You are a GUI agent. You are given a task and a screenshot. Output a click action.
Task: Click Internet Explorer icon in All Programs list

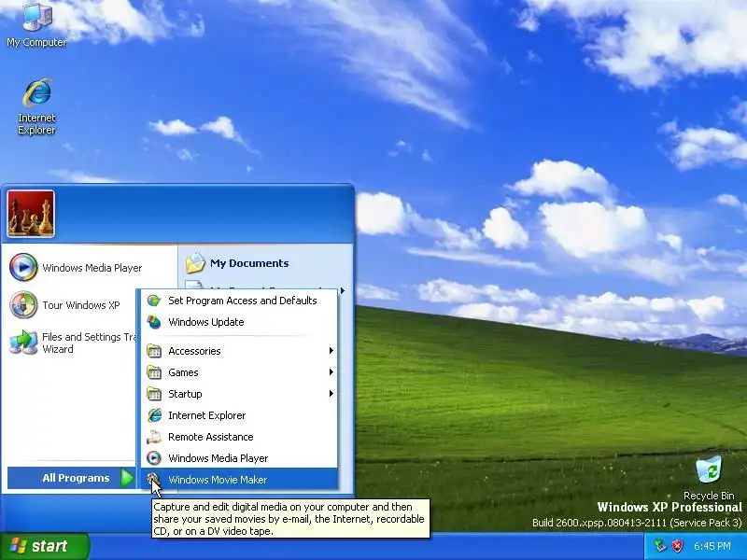(154, 415)
